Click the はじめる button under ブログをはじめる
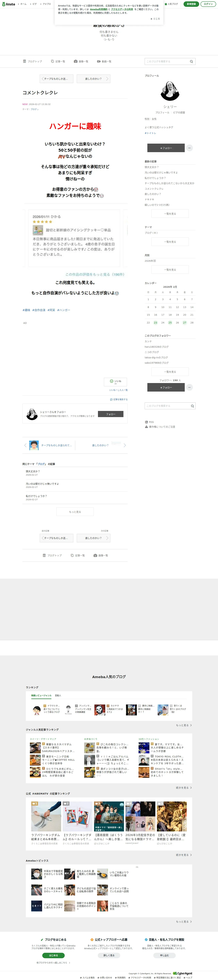 tap(53, 955)
